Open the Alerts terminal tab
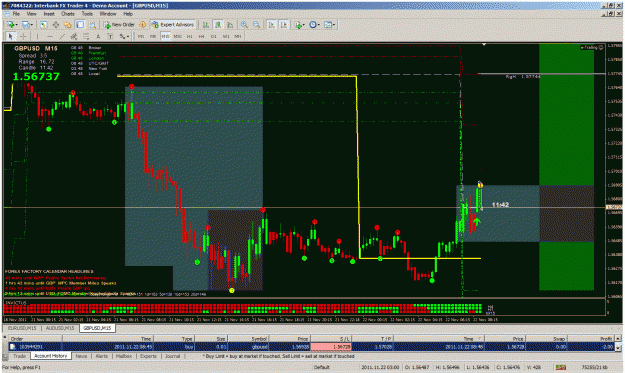The width and height of the screenshot is (625, 373). click(102, 356)
